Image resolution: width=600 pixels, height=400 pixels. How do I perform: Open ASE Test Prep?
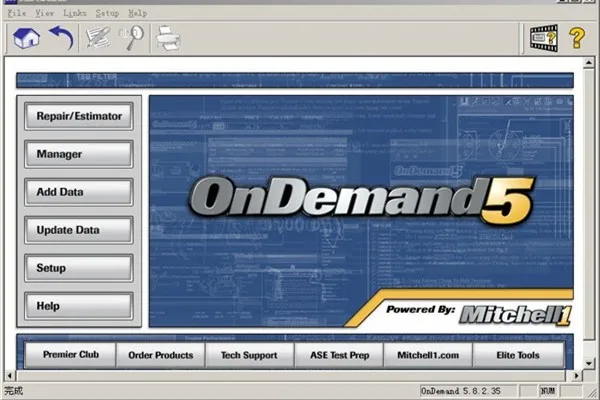(x=339, y=355)
